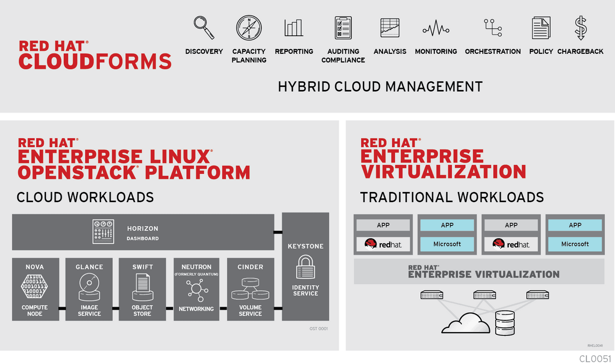The image size is (615, 364).
Task: Open the Red Hat Enterprise Virtualization heading
Action: 448,160
